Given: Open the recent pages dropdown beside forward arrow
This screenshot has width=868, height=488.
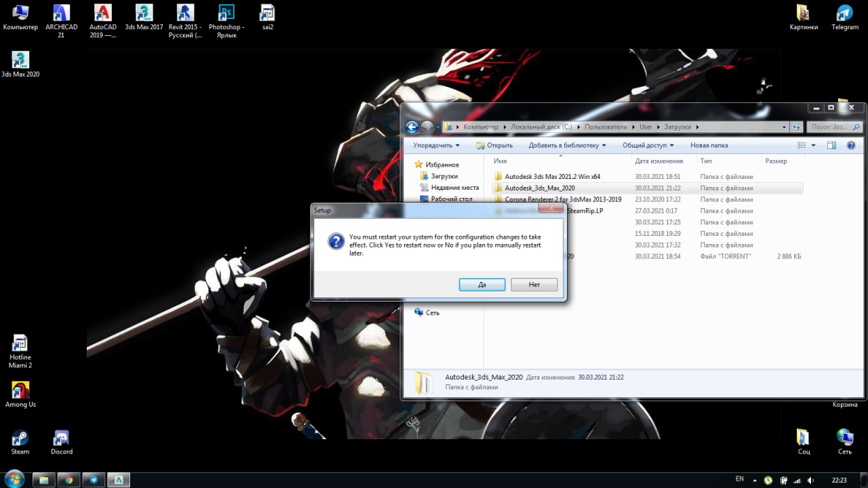Looking at the screenshot, I should (x=437, y=127).
